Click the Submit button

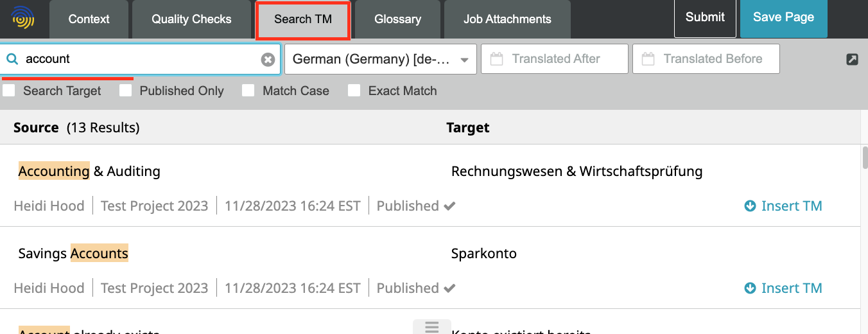click(x=705, y=18)
